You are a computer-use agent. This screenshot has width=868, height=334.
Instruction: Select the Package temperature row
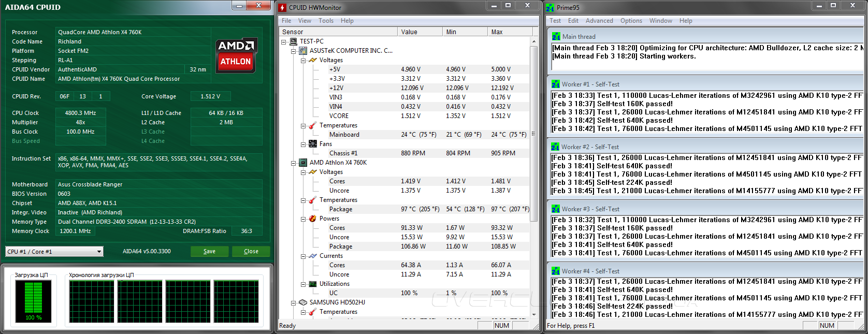pos(404,209)
